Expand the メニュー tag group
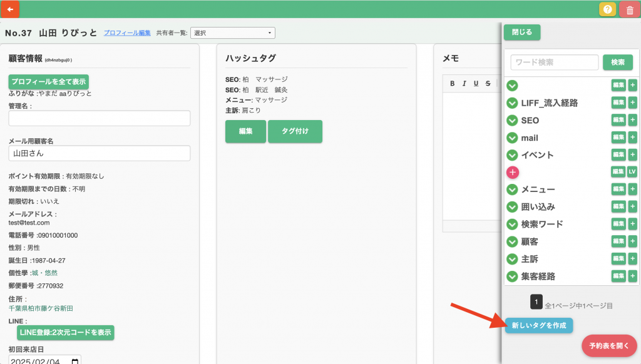The image size is (641, 364). [512, 190]
